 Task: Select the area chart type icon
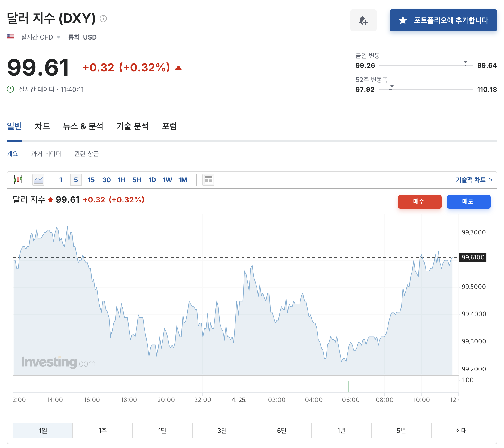(38, 180)
